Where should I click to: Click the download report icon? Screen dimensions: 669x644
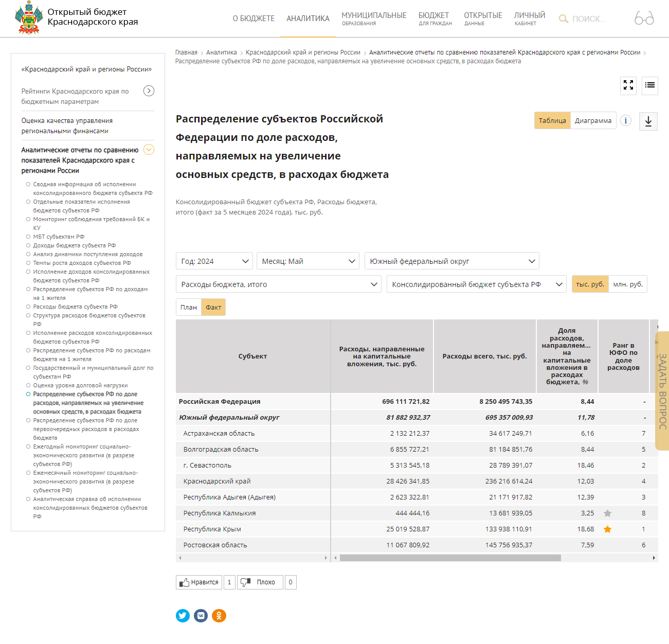[648, 121]
